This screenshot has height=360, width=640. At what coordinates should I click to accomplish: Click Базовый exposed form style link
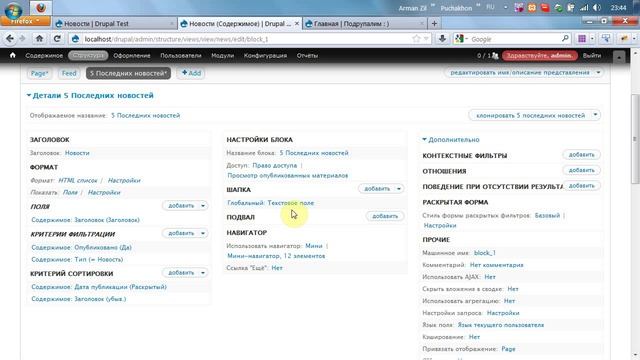(547, 216)
